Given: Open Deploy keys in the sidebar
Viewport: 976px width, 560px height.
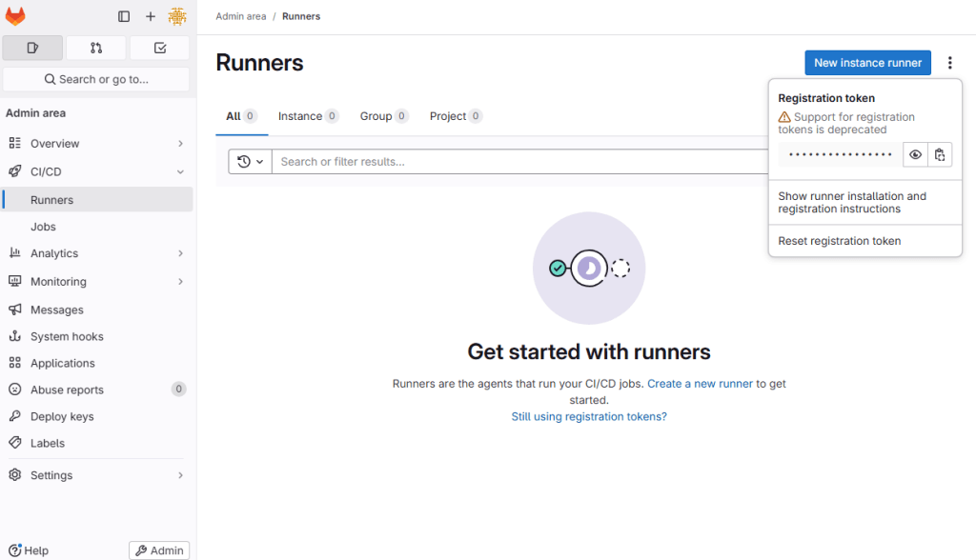Looking at the screenshot, I should coord(96,416).
